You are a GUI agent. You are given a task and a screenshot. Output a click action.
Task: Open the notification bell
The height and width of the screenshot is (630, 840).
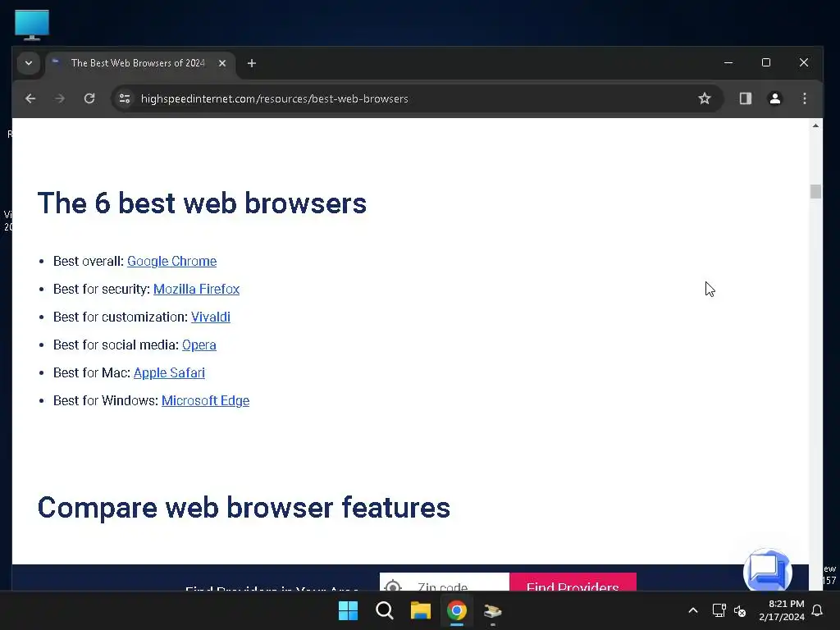tap(817, 610)
